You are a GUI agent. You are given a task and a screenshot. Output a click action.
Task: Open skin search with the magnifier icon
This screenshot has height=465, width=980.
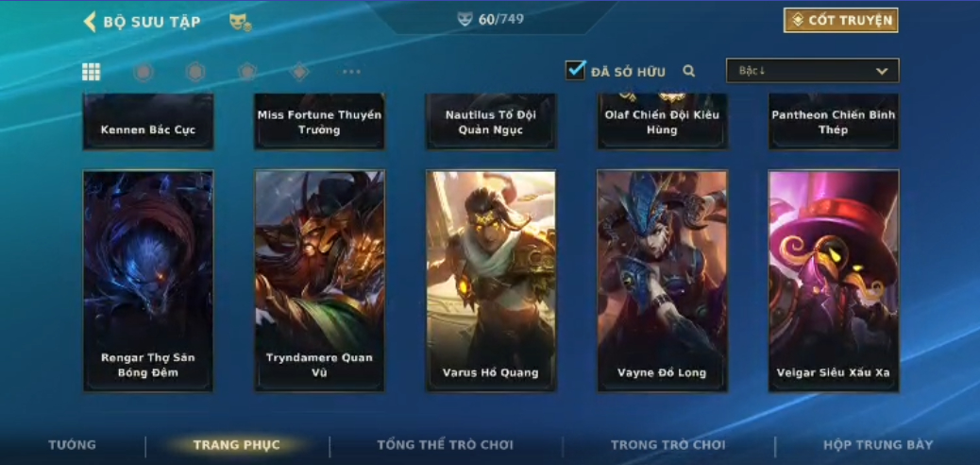click(x=689, y=71)
